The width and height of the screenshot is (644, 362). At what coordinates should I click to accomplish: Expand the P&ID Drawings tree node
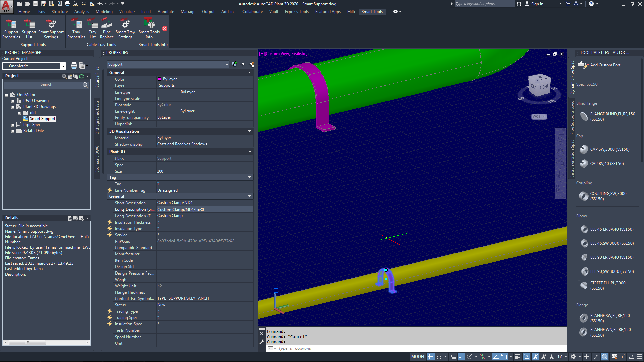pos(13,101)
